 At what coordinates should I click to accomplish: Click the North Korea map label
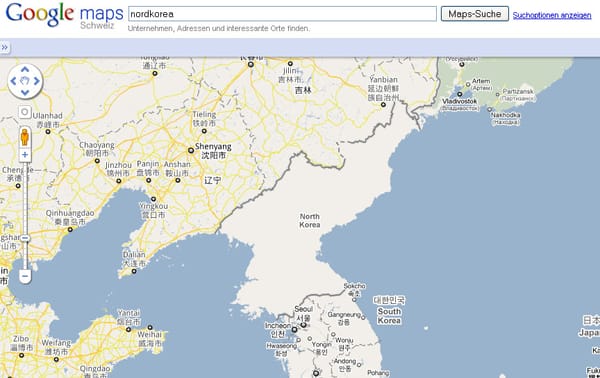(x=310, y=221)
